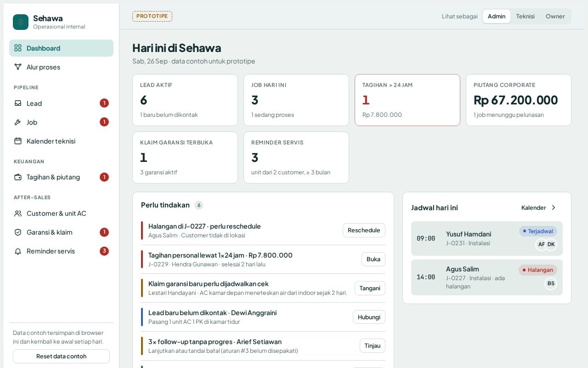Click the red badge on Reminder servis
588x368 pixels.
tap(104, 251)
